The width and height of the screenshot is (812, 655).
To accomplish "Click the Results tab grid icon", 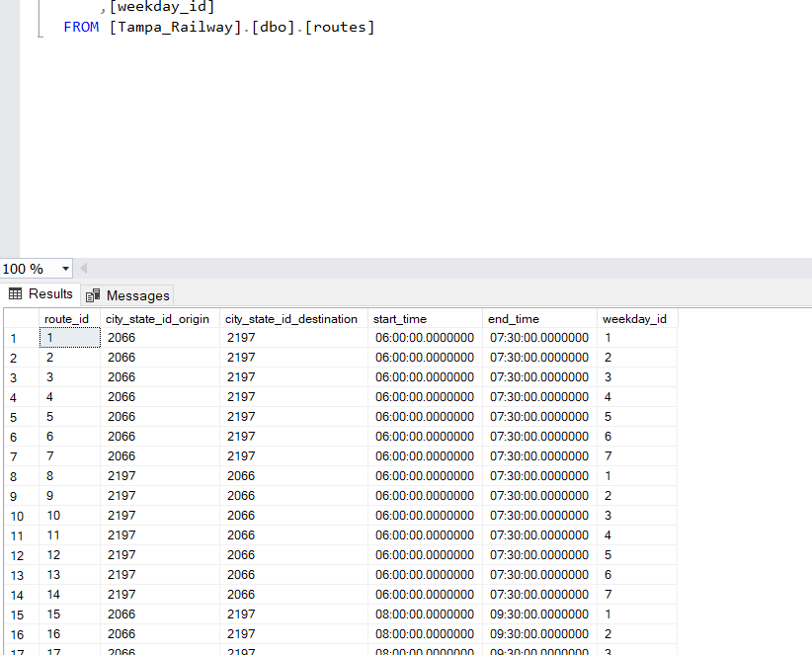I will (x=16, y=294).
